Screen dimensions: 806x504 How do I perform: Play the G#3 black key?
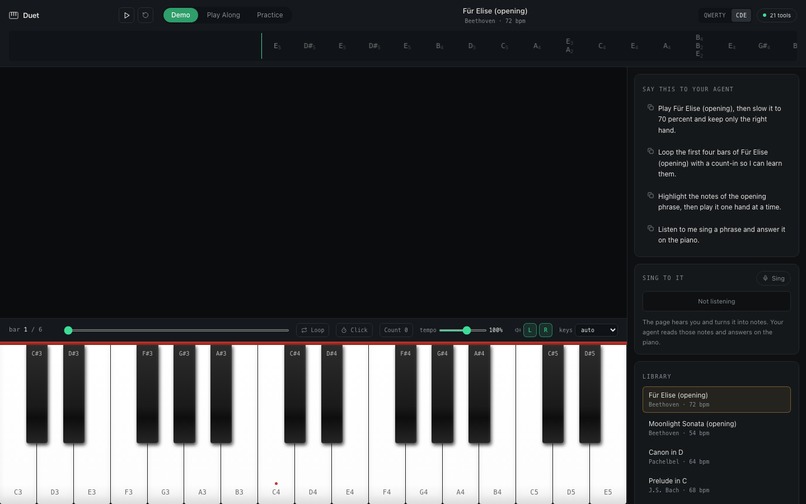[x=184, y=393]
